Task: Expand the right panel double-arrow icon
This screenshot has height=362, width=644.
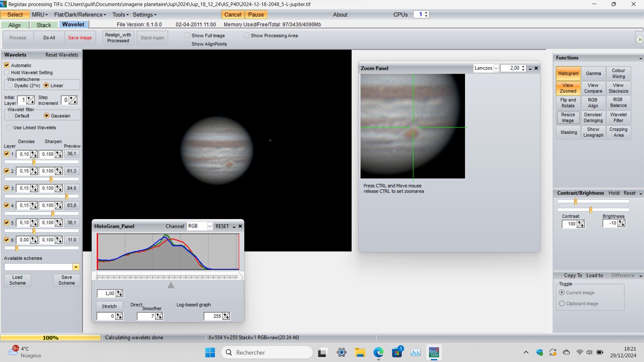Action: click(x=640, y=40)
